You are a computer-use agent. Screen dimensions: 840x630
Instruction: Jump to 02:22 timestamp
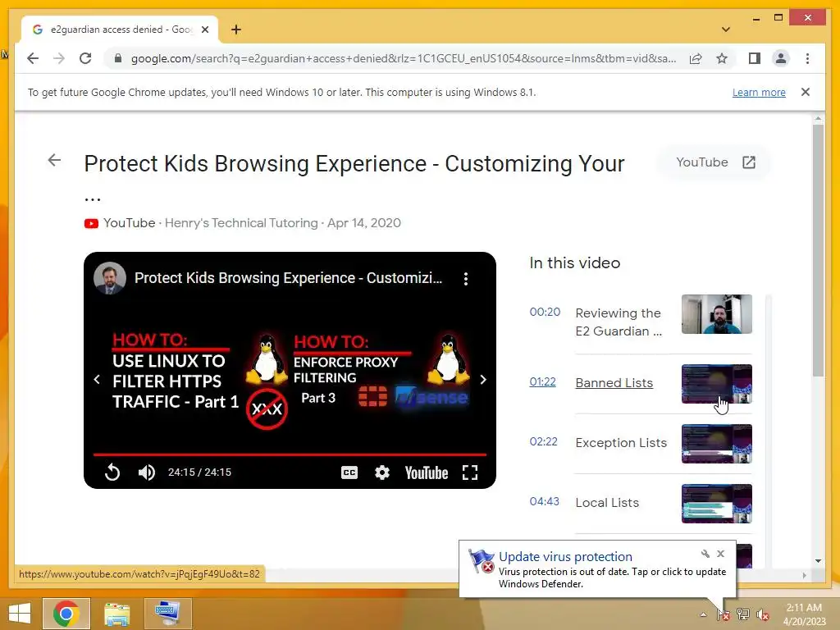pos(544,441)
